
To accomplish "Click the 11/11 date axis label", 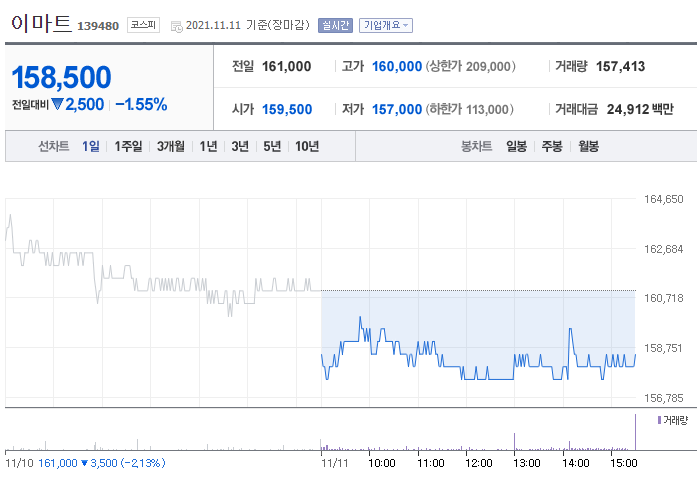I will click(335, 463).
